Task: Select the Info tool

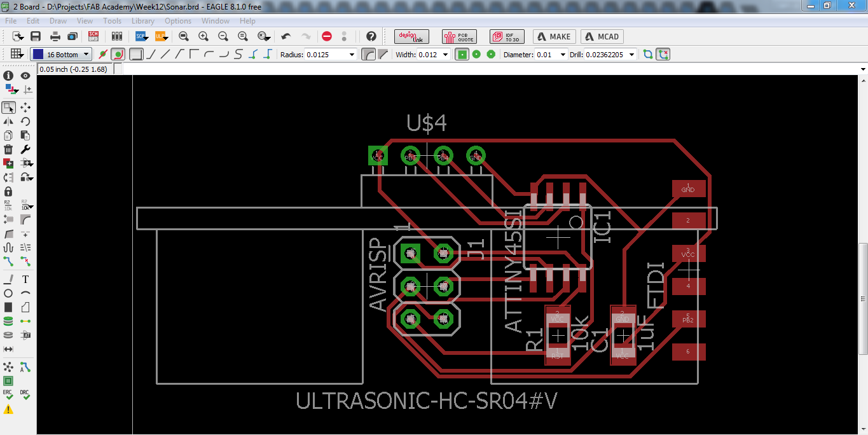Action: click(x=9, y=76)
